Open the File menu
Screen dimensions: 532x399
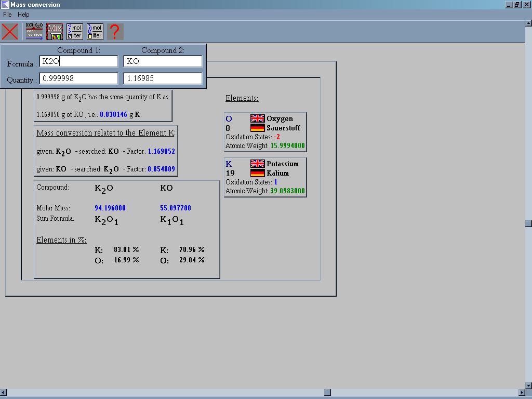7,15
